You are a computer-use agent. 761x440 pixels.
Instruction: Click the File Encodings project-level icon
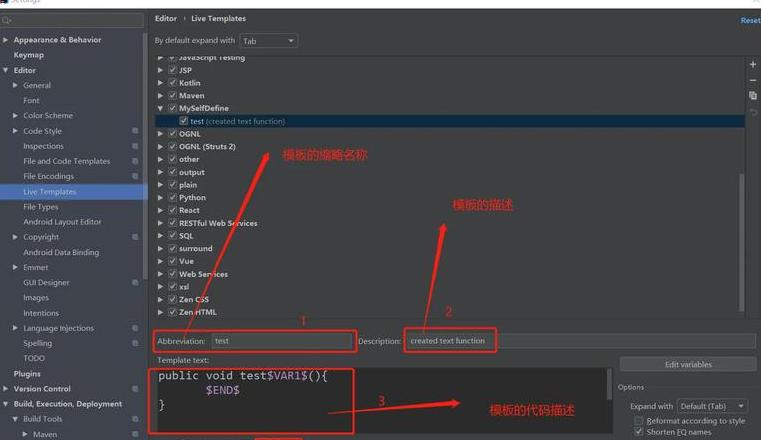tap(135, 176)
